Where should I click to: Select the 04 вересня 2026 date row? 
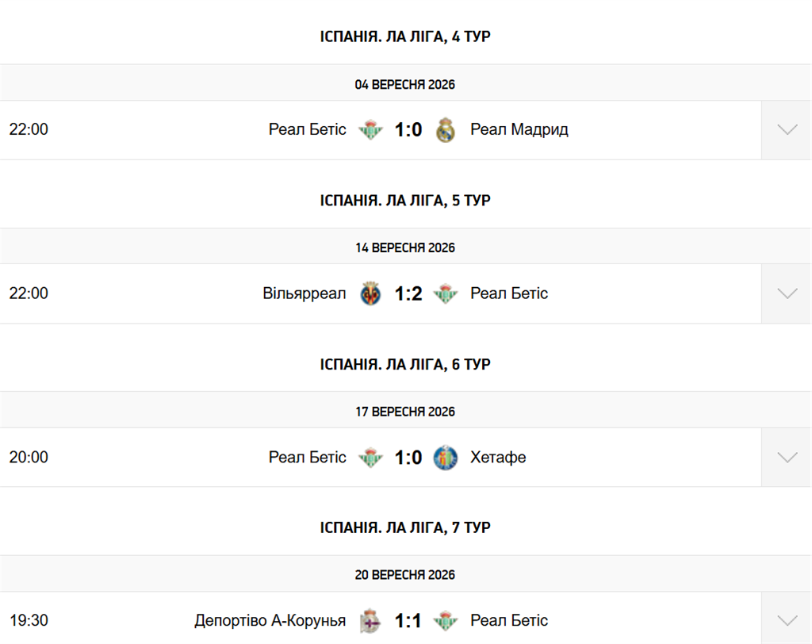coord(405,83)
